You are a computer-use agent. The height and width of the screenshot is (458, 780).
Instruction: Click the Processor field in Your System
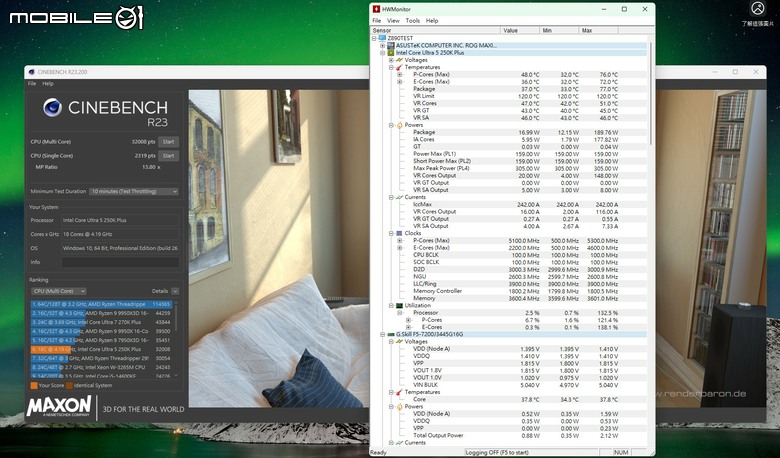[120, 220]
